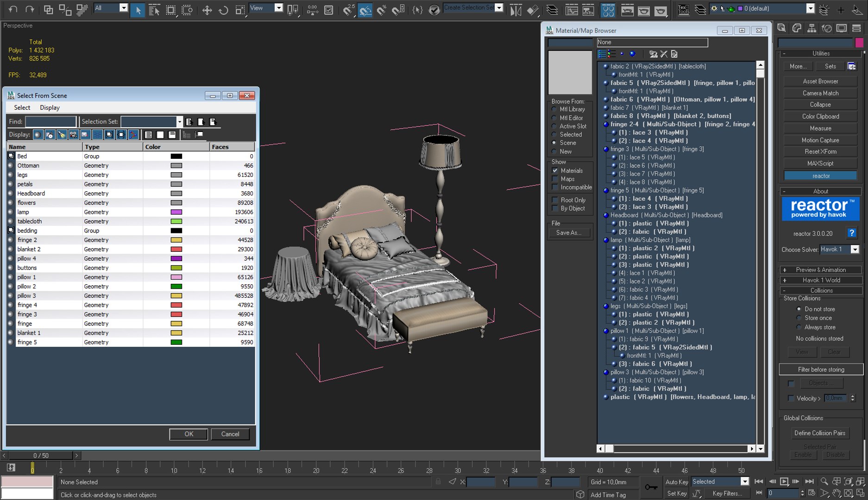Click Delete From Library X icon

click(664, 54)
